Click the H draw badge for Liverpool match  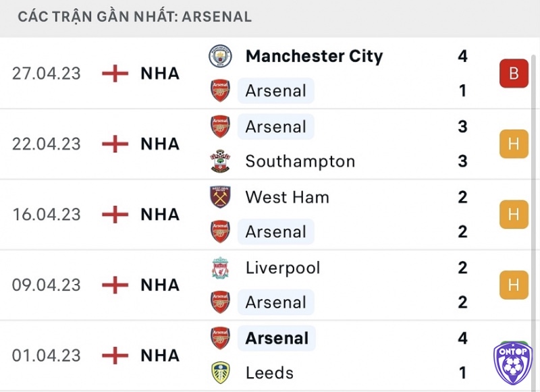514,285
